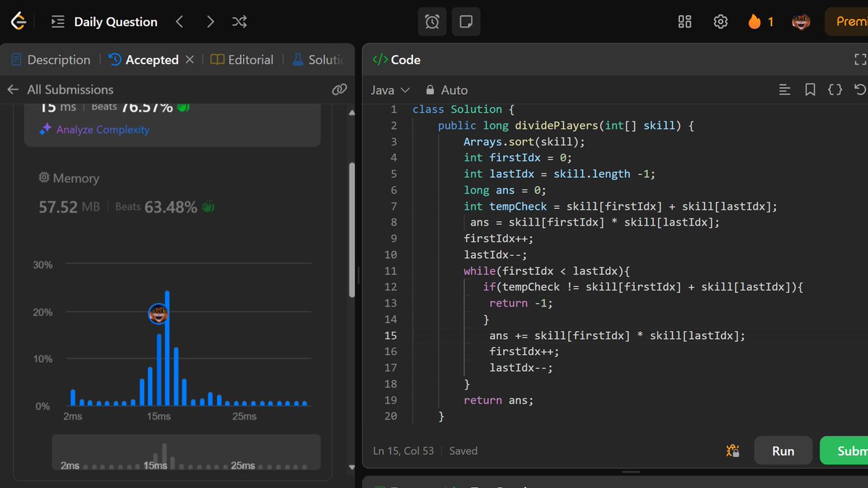Screen dimensions: 868x488
Task: Click the format code braces icon
Action: [x=835, y=90]
